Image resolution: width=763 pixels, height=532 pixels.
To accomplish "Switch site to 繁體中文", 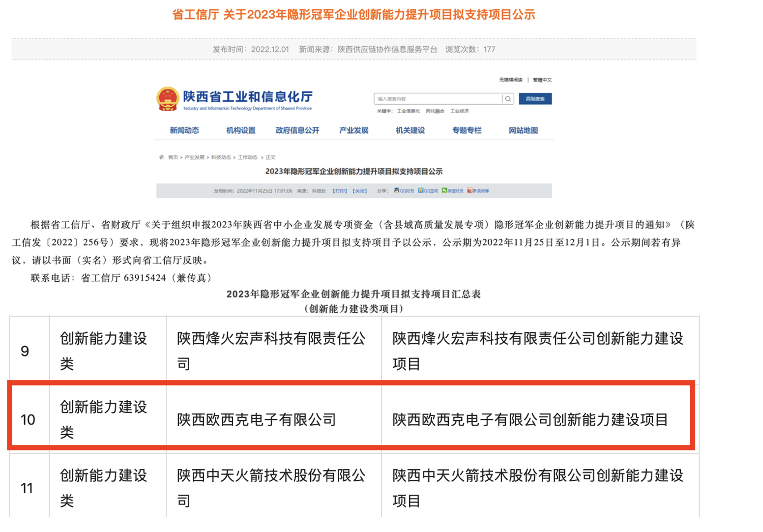I will 543,80.
